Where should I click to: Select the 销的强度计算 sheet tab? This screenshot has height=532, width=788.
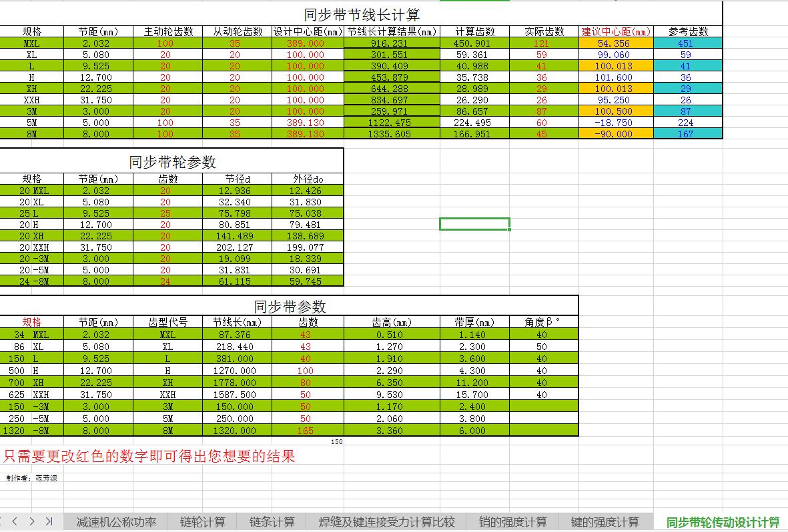pyautogui.click(x=512, y=522)
